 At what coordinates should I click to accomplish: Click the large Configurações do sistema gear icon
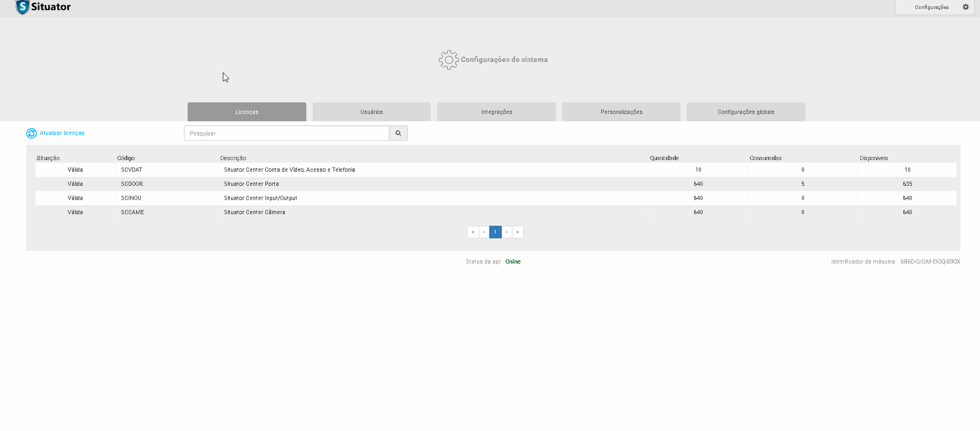click(449, 60)
